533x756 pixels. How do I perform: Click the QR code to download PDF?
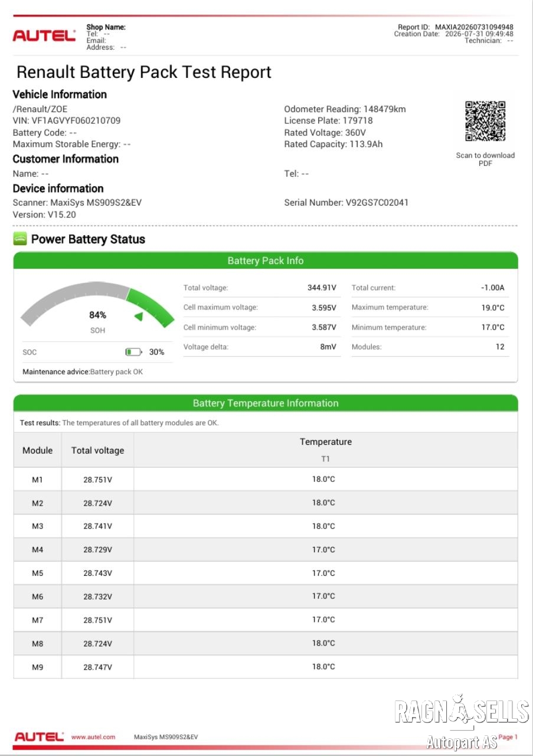coord(485,121)
